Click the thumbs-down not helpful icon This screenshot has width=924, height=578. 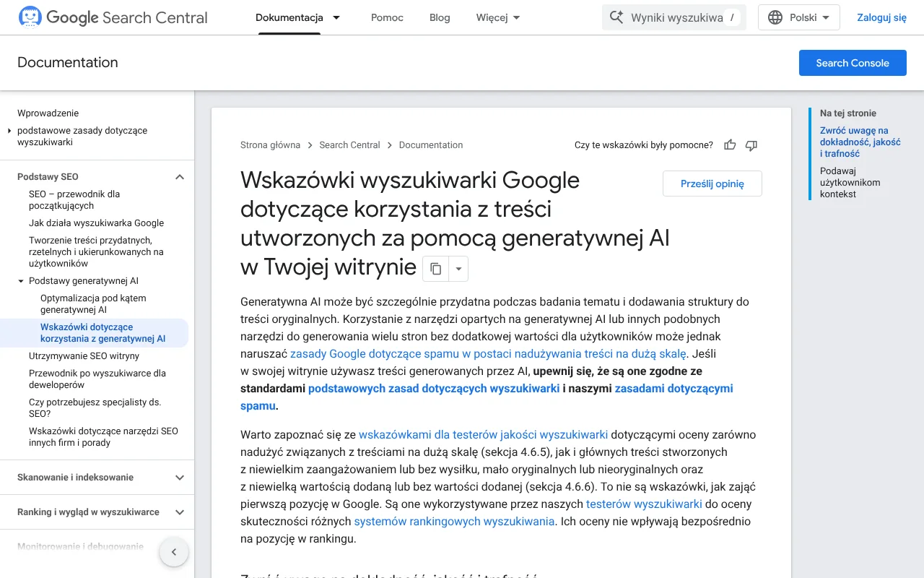751,145
